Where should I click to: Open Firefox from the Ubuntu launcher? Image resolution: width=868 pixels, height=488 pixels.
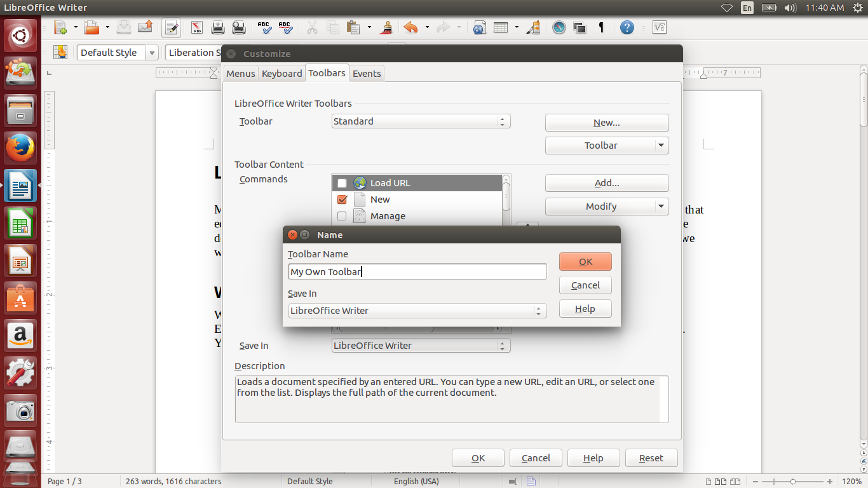point(20,148)
